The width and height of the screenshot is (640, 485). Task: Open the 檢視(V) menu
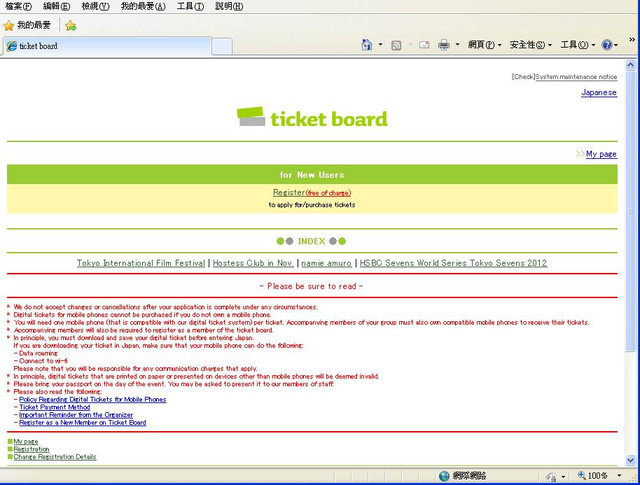(x=96, y=6)
